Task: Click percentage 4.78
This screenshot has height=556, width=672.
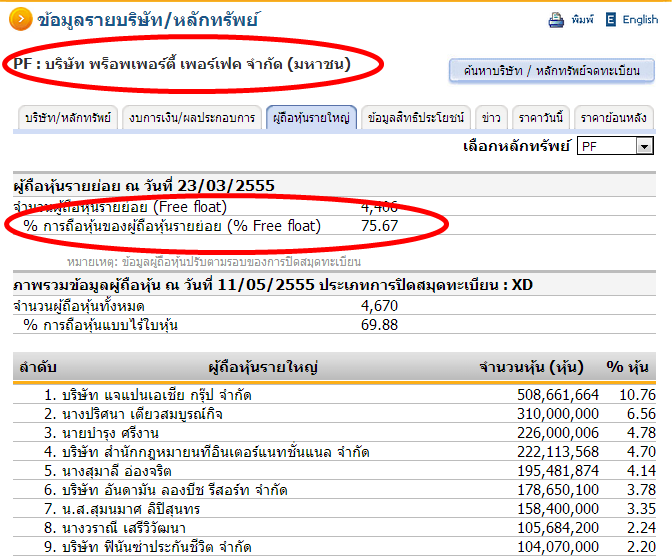Action: point(641,433)
